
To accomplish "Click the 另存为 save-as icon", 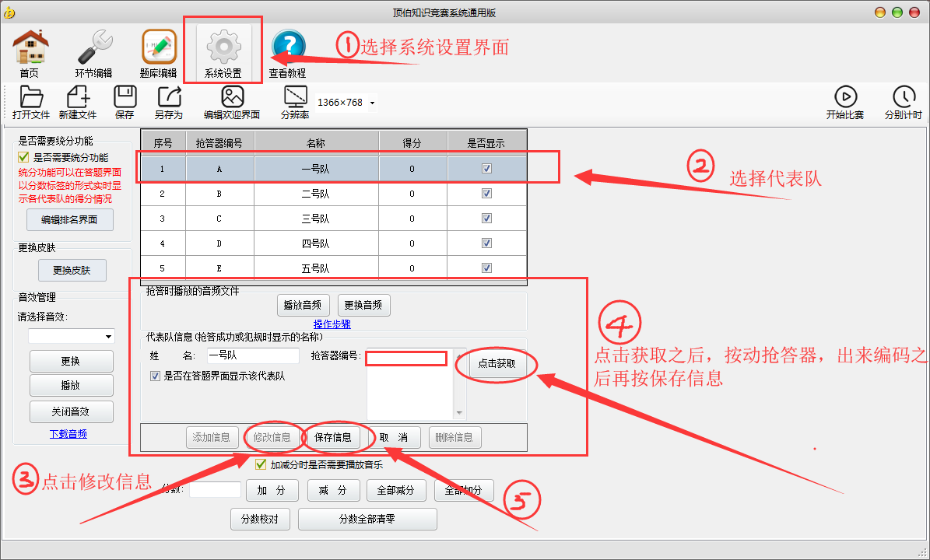I will 168,97.
